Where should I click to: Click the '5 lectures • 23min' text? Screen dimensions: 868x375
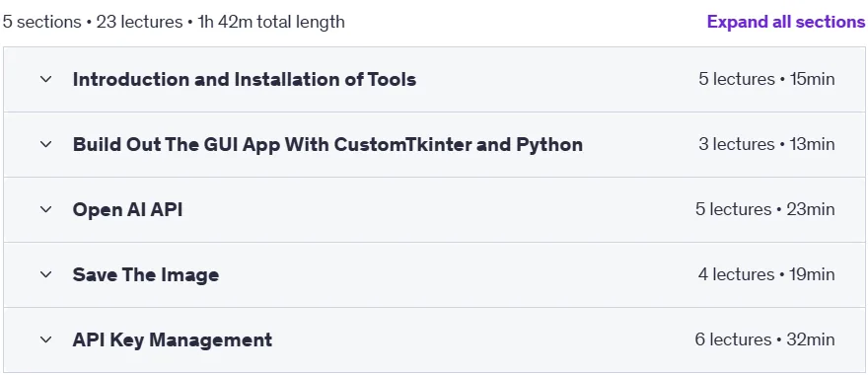[x=765, y=209]
